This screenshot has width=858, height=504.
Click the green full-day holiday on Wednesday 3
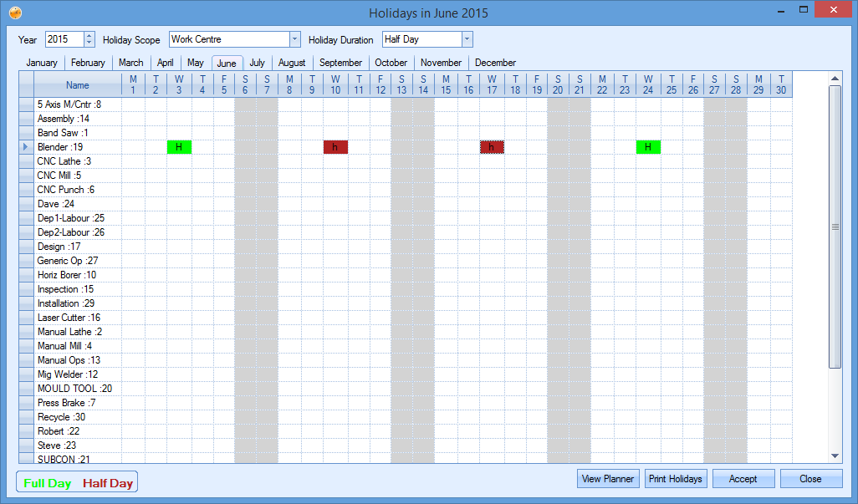(179, 147)
